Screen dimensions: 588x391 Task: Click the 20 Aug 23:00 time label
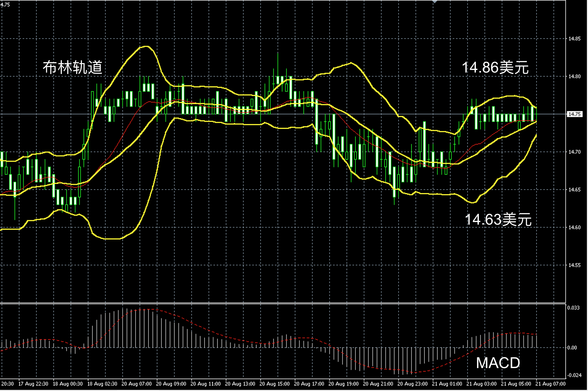(413, 384)
